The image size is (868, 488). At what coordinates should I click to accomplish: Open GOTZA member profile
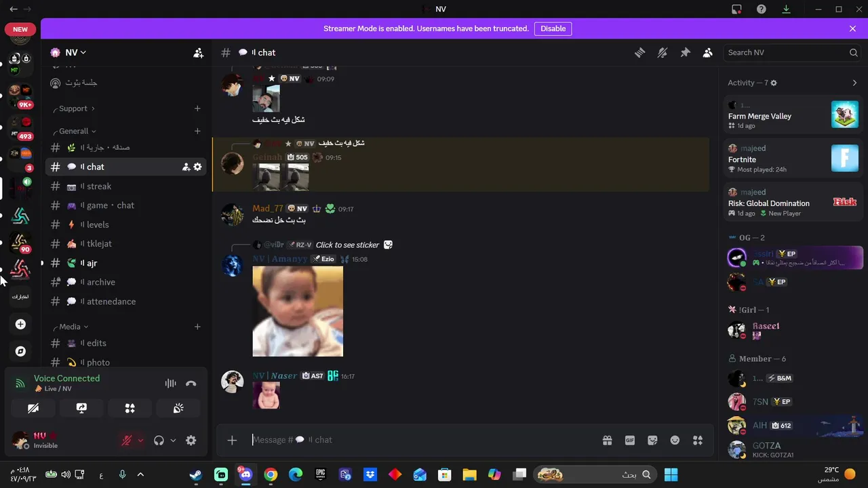pyautogui.click(x=793, y=449)
